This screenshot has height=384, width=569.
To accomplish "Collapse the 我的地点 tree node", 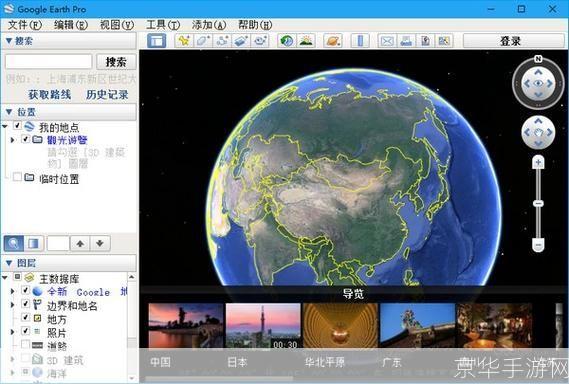I will coord(5,127).
